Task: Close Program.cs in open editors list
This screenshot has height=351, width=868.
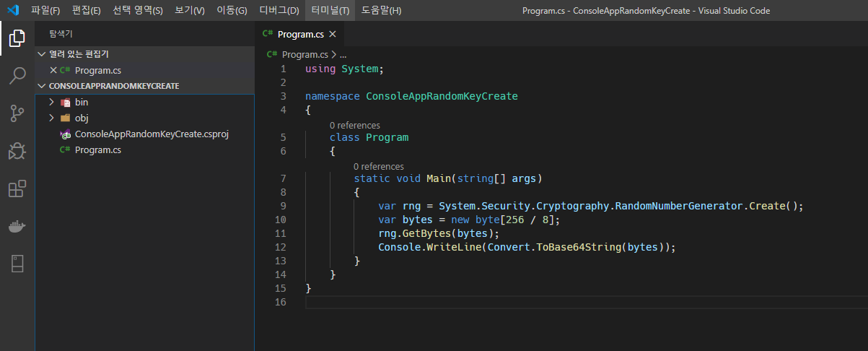Action: [53, 70]
